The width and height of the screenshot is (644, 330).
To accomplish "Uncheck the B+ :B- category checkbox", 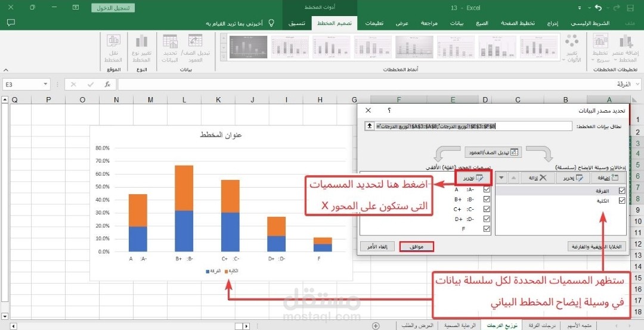I will pos(487,199).
